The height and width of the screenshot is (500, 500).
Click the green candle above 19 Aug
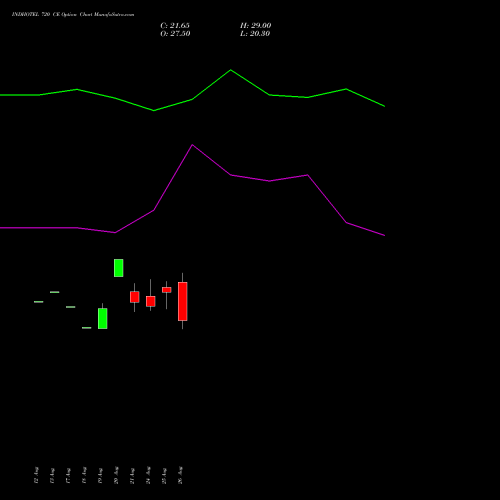103,318
